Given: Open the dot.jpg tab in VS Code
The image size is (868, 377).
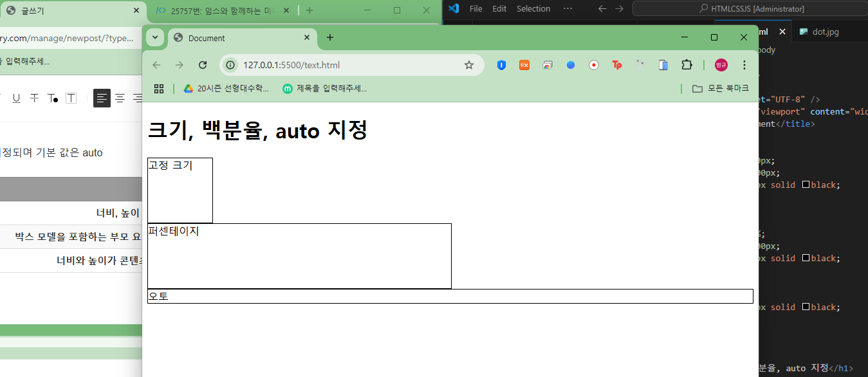Looking at the screenshot, I should [x=825, y=32].
